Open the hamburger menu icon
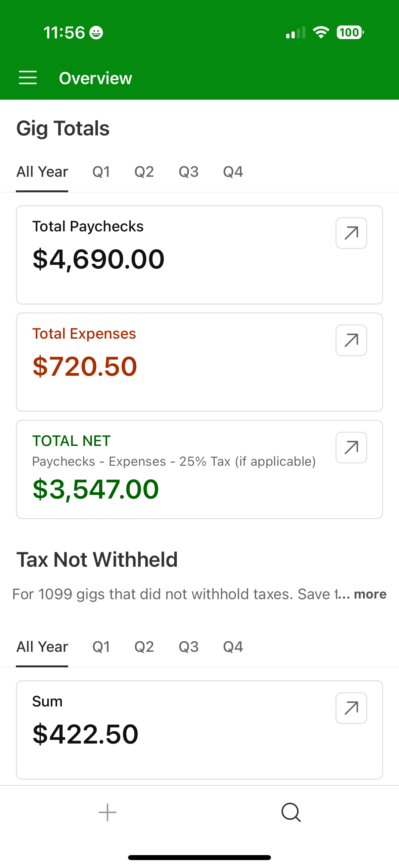The width and height of the screenshot is (399, 868). (x=27, y=78)
